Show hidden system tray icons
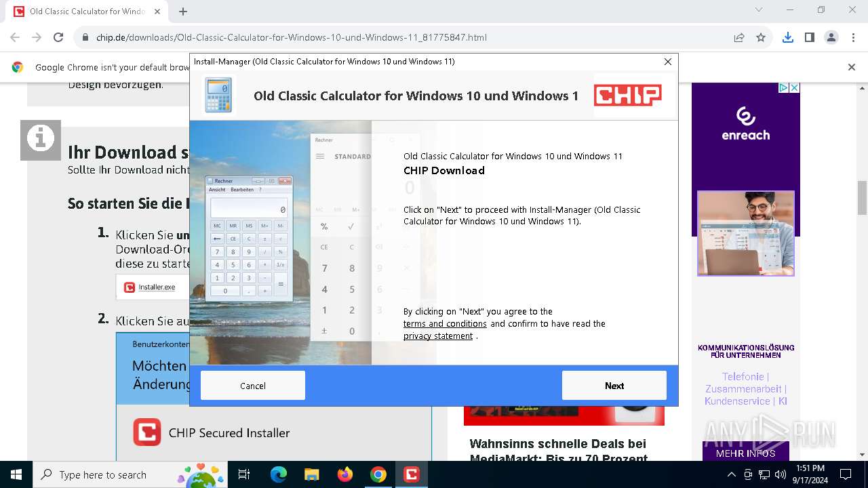Screen dimensions: 868x488 click(732, 474)
